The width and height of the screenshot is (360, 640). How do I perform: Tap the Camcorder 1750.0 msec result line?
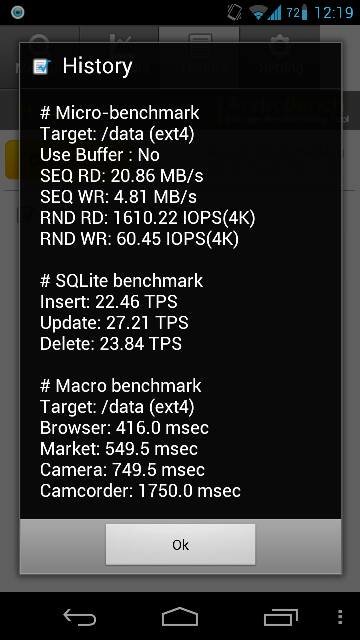click(x=140, y=491)
